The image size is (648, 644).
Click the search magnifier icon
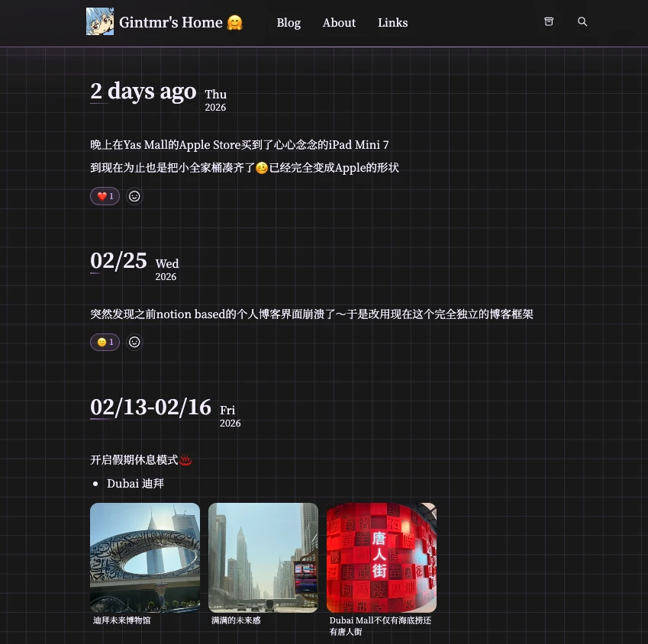[x=582, y=22]
